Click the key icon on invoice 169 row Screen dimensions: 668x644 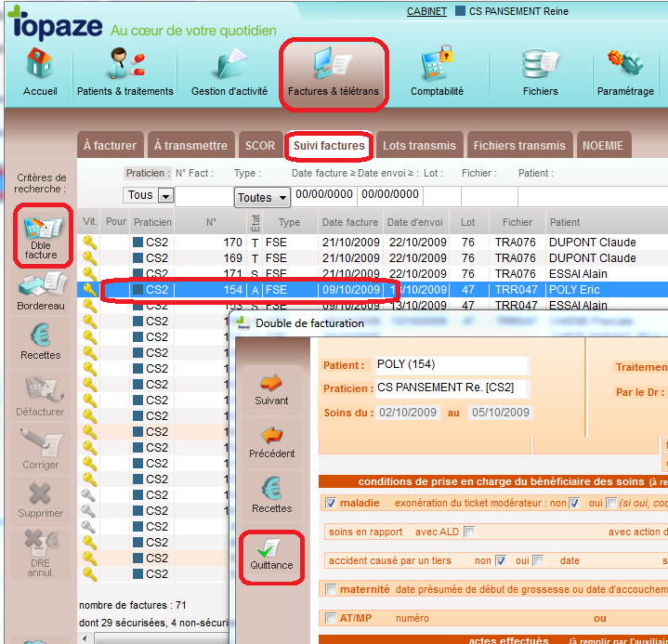89,258
